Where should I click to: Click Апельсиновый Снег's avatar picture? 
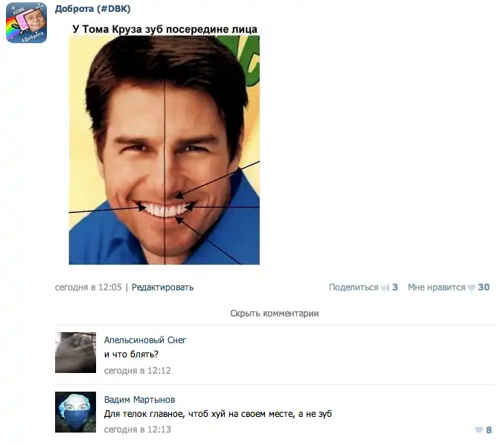[x=75, y=352]
